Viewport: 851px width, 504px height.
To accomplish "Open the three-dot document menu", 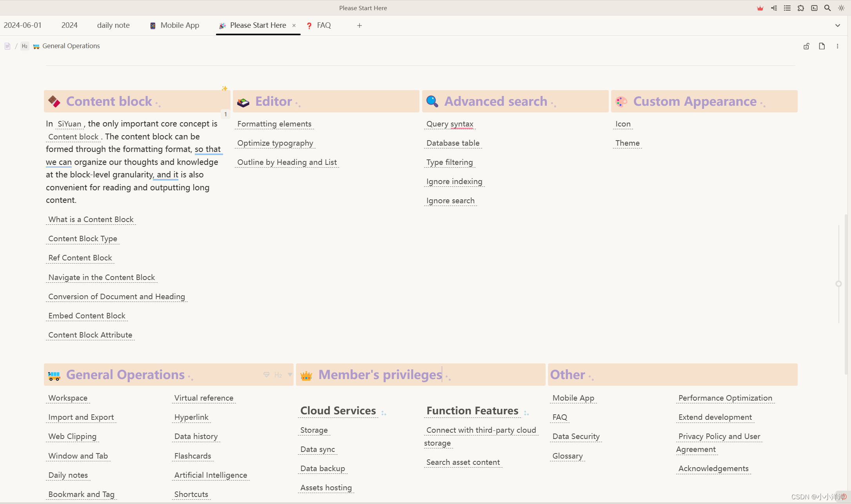I will point(837,46).
